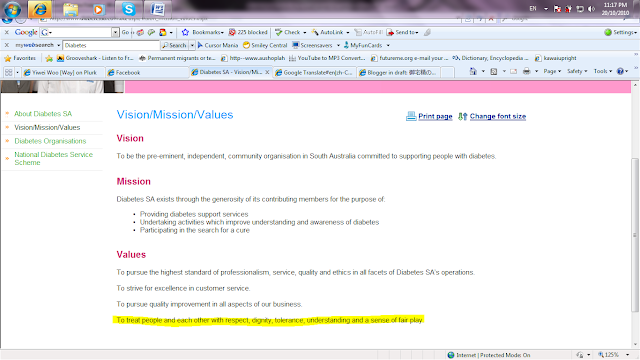This screenshot has height=360, width=640.
Task: Open kawaiupright favorite link
Action: [556, 58]
